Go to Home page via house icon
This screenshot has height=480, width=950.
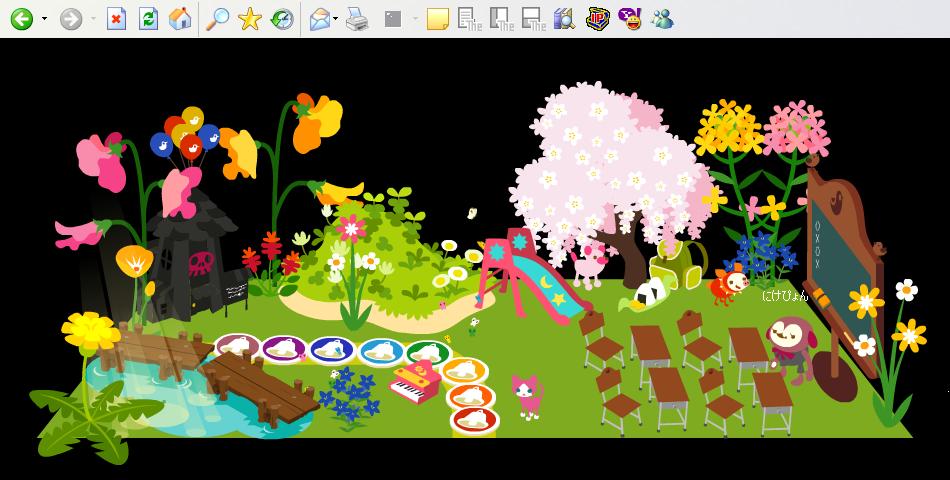pos(180,19)
